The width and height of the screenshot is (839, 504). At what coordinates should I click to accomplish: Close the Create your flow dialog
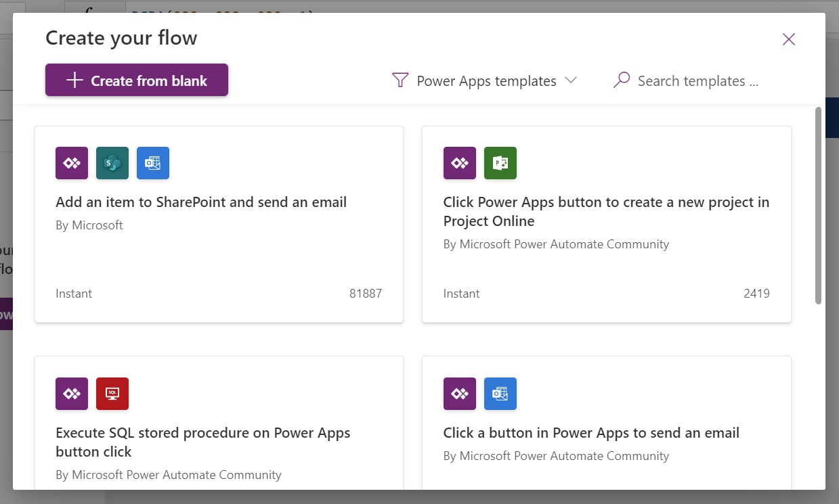(788, 39)
